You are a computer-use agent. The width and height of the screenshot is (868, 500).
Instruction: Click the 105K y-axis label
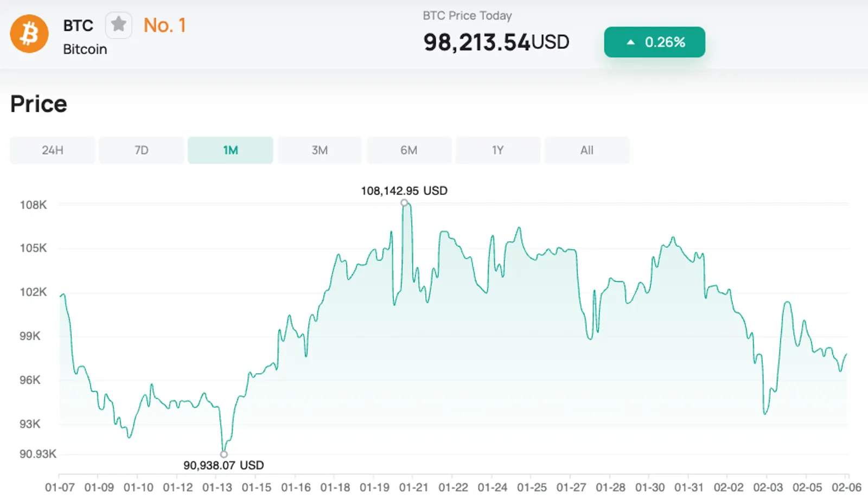click(x=33, y=248)
